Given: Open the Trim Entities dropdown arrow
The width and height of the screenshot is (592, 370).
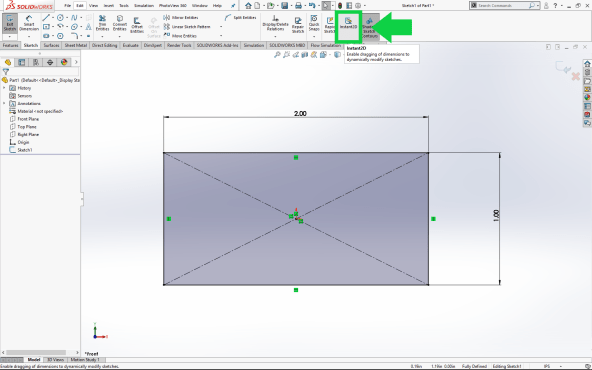Looking at the screenshot, I should coord(102,37).
